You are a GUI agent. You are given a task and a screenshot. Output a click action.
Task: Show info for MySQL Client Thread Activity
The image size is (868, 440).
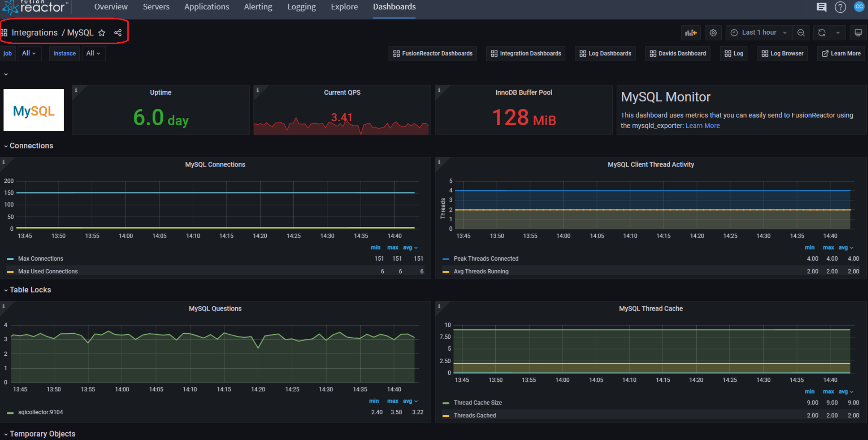tap(439, 162)
